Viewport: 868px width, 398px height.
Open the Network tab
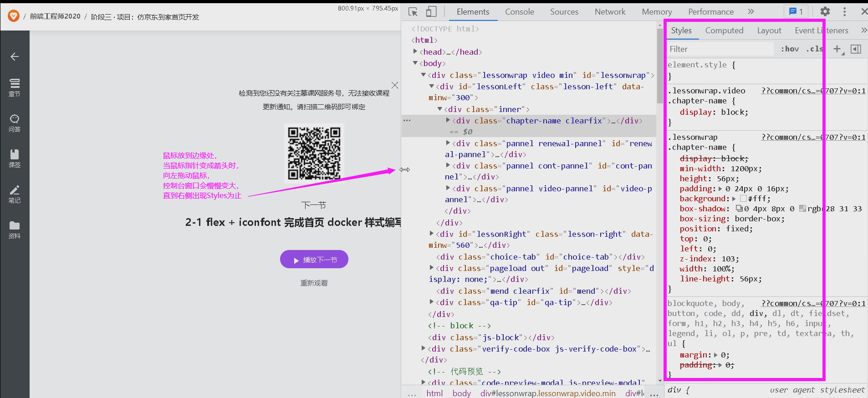pos(610,12)
